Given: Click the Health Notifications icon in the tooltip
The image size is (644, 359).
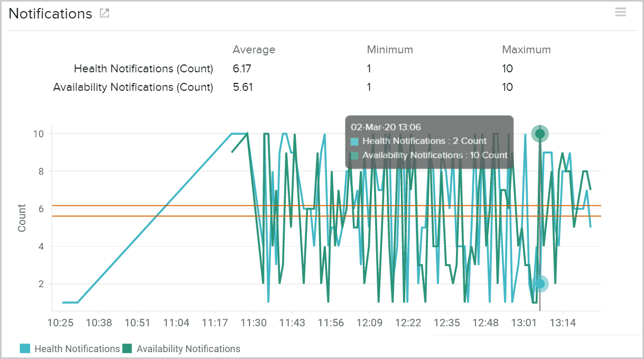Looking at the screenshot, I should point(354,140).
